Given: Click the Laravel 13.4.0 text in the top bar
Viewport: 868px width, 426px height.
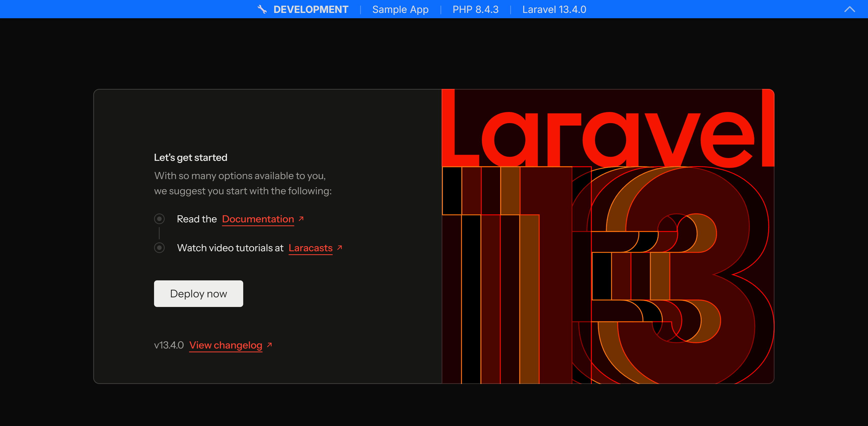Looking at the screenshot, I should (x=554, y=9).
